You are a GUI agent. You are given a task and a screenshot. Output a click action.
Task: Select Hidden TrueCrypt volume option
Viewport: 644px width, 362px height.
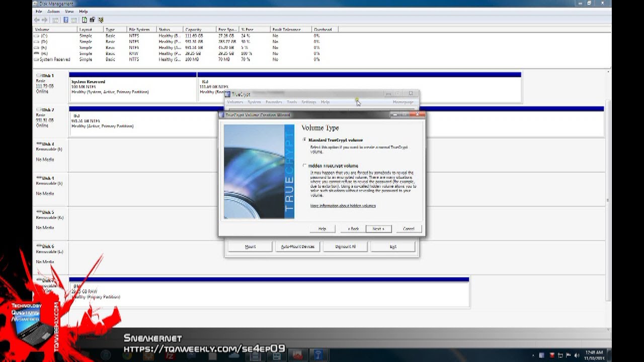tap(304, 165)
